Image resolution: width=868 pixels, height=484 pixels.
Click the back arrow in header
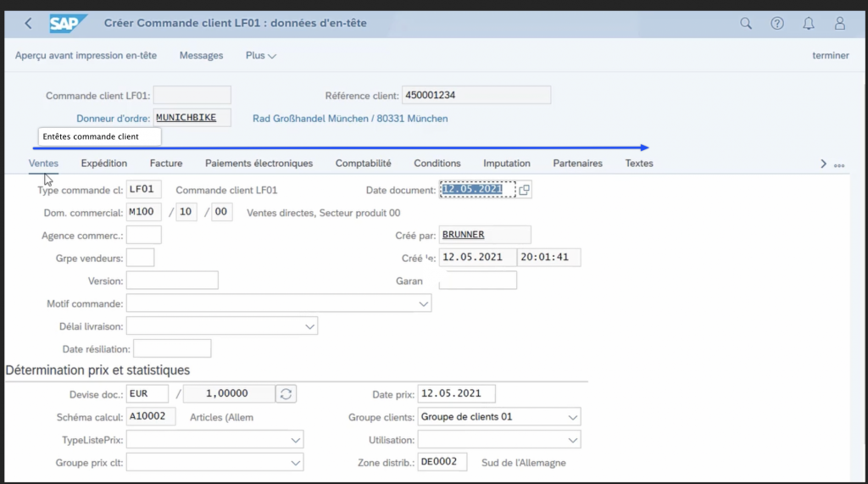(x=28, y=24)
